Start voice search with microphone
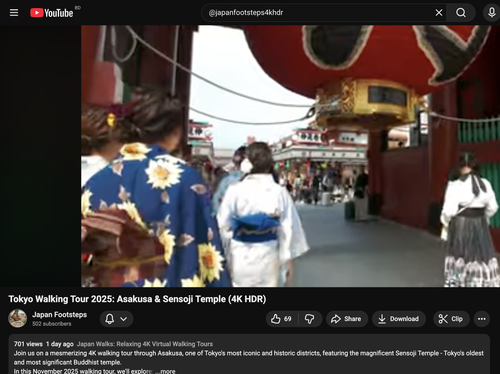Screen dimensions: 500x374 (x=491, y=13)
